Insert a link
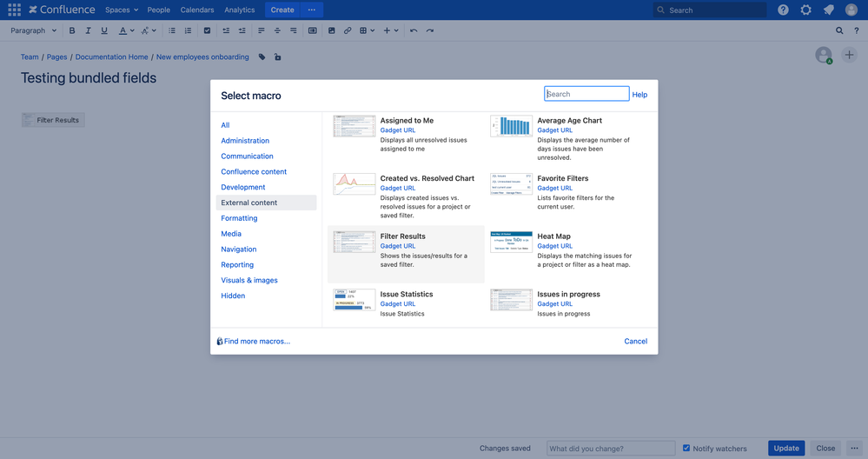 [x=348, y=30]
